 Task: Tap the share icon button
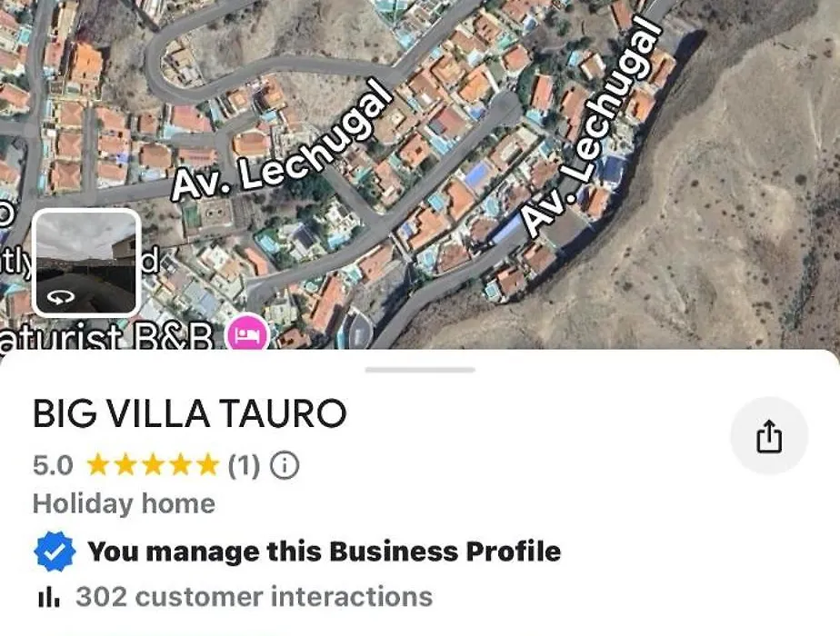click(x=769, y=436)
